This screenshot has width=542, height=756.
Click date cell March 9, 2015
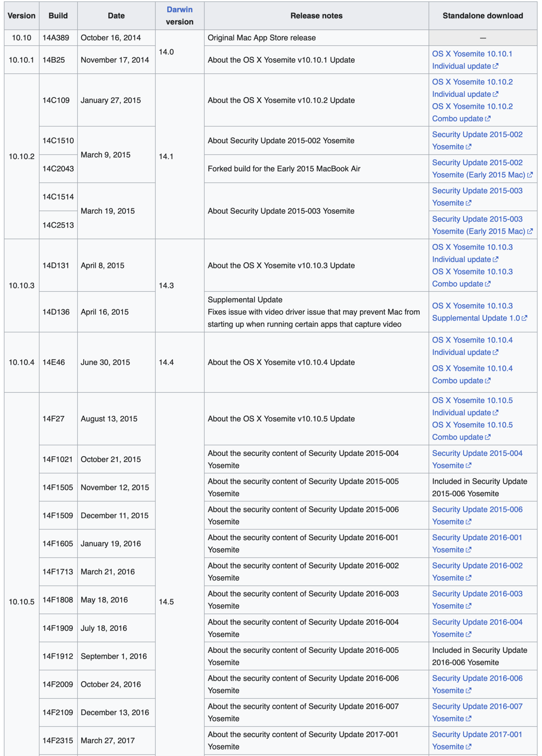116,155
